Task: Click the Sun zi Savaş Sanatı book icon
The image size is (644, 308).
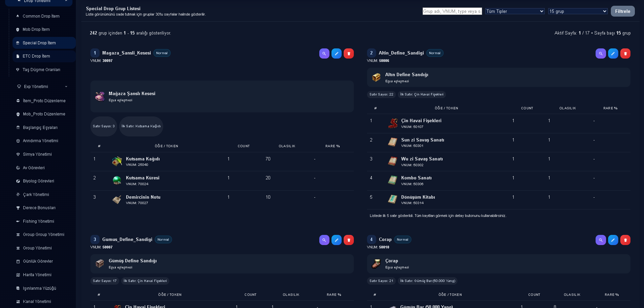Action: 392,142
